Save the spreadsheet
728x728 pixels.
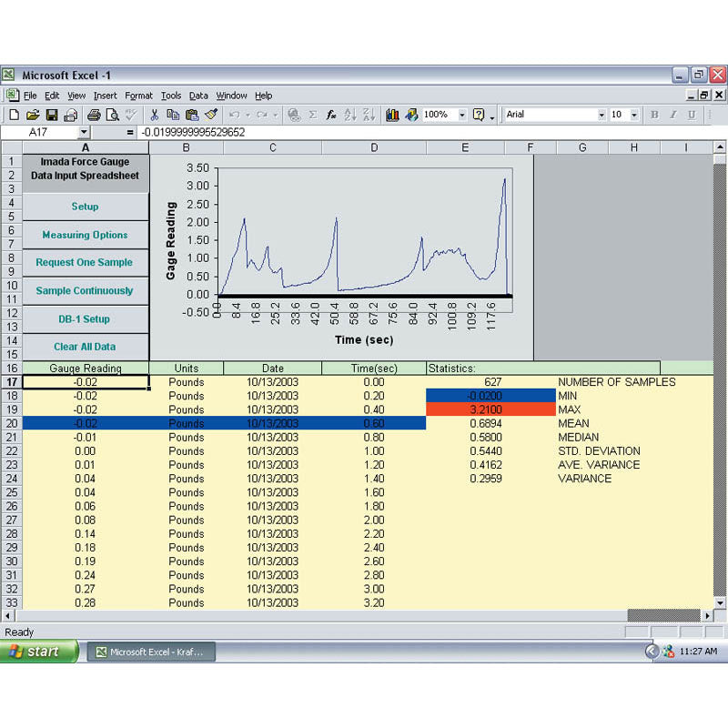coord(52,115)
